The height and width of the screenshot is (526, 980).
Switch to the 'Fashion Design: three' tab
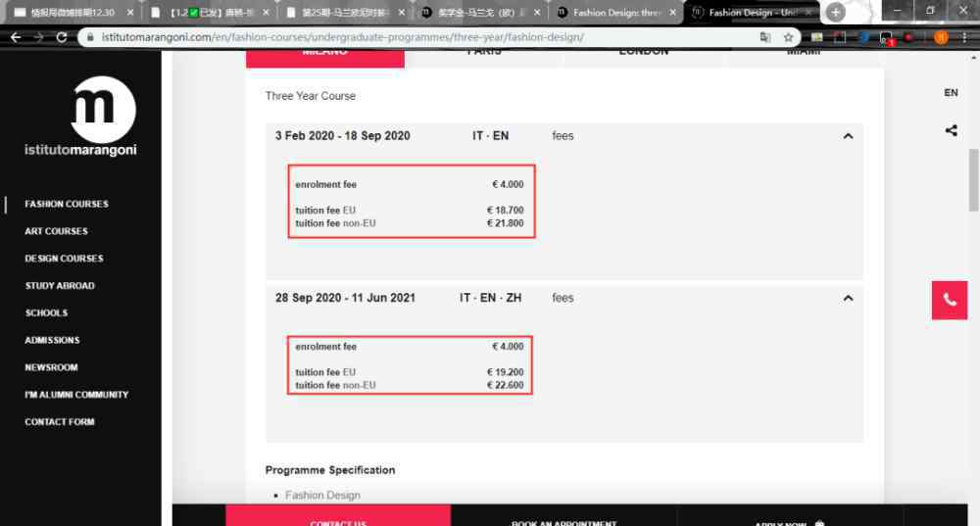[x=615, y=13]
